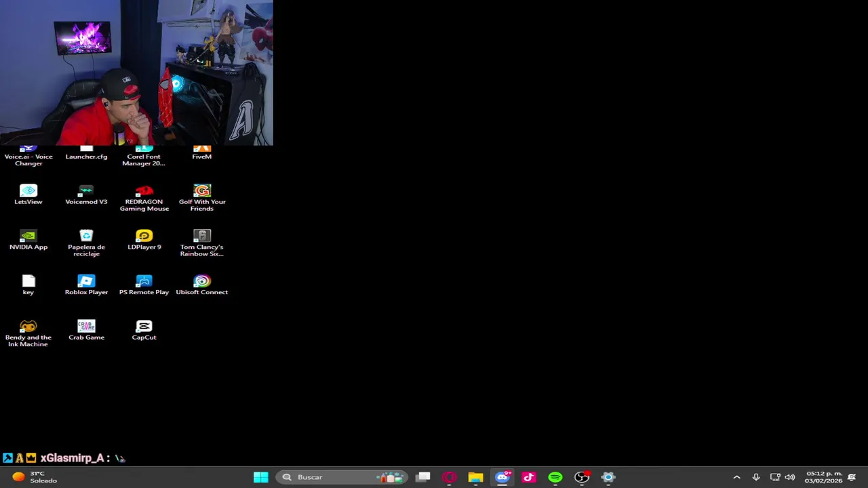The height and width of the screenshot is (488, 868).
Task: Select Tom Clancy's Rainbow Six icon
Action: tap(202, 243)
